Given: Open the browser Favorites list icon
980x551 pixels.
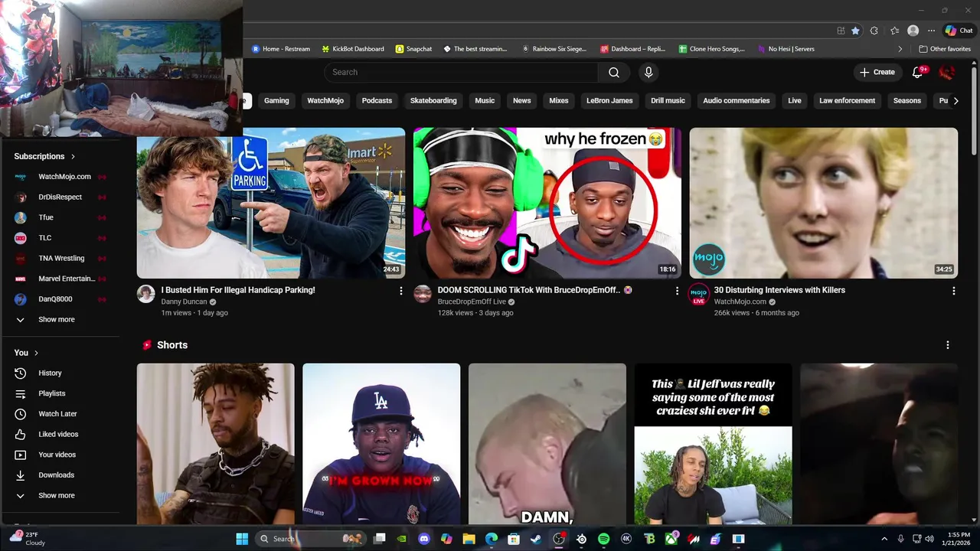Looking at the screenshot, I should (894, 31).
